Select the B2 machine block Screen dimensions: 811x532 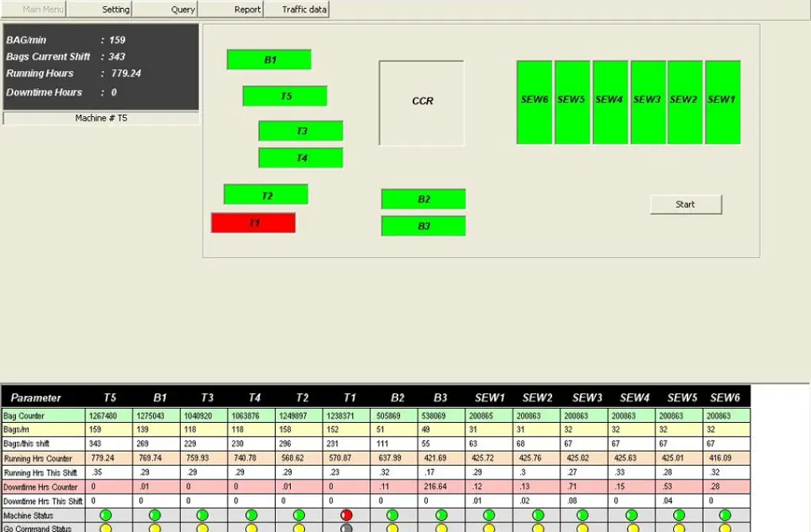[424, 199]
